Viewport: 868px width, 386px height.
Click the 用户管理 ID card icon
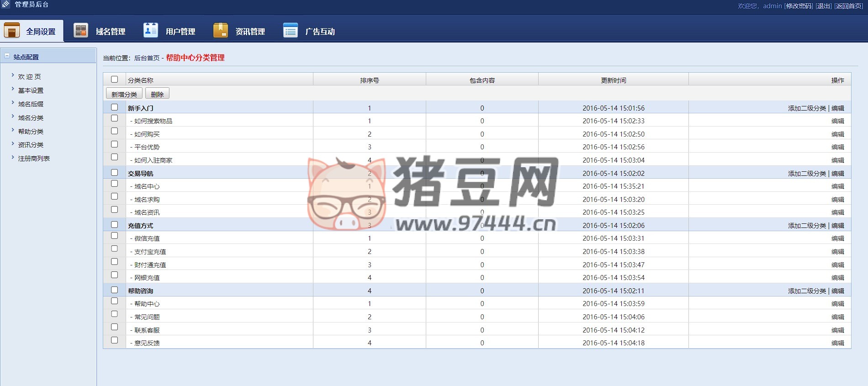coord(151,31)
